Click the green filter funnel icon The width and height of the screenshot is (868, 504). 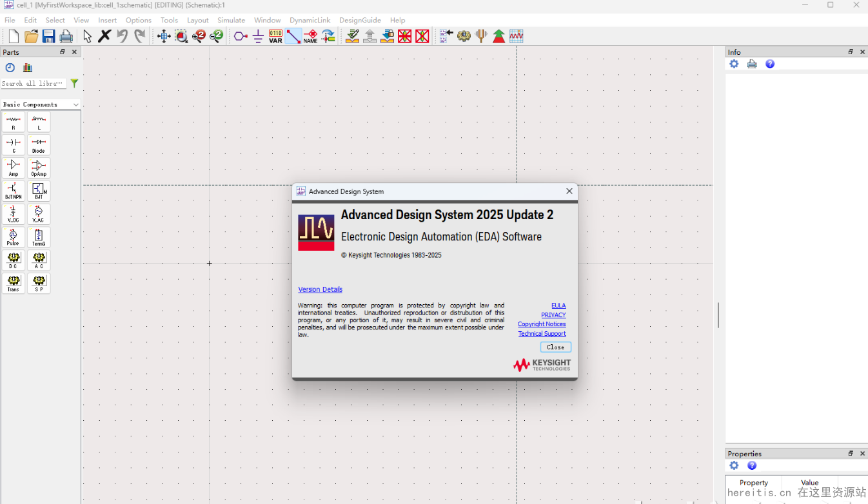pyautogui.click(x=74, y=83)
